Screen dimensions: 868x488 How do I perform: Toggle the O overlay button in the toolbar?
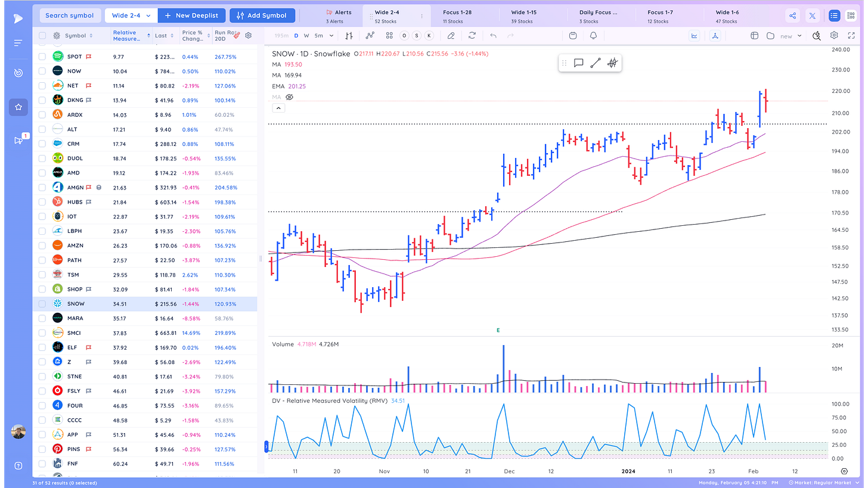pyautogui.click(x=404, y=36)
